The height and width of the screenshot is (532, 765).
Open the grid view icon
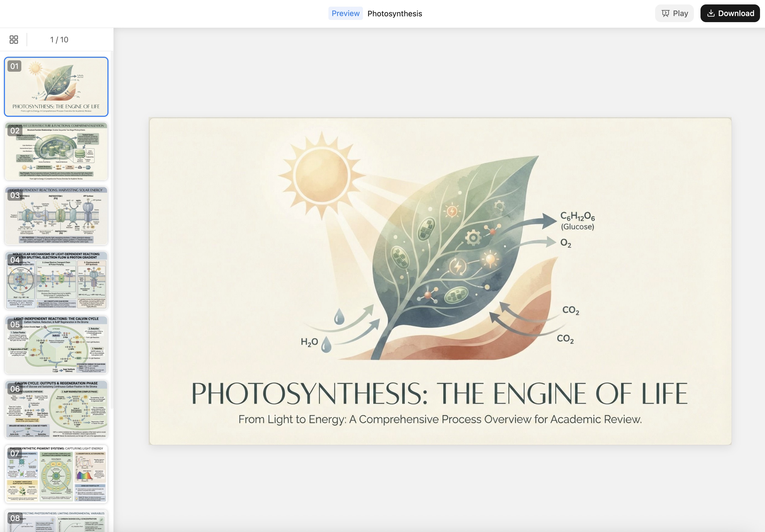[14, 40]
